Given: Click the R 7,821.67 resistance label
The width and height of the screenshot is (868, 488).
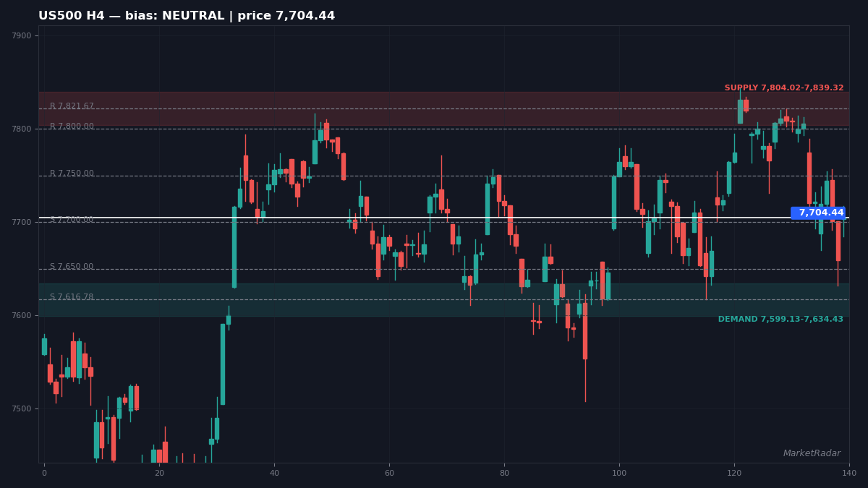Looking at the screenshot, I should tap(72, 106).
